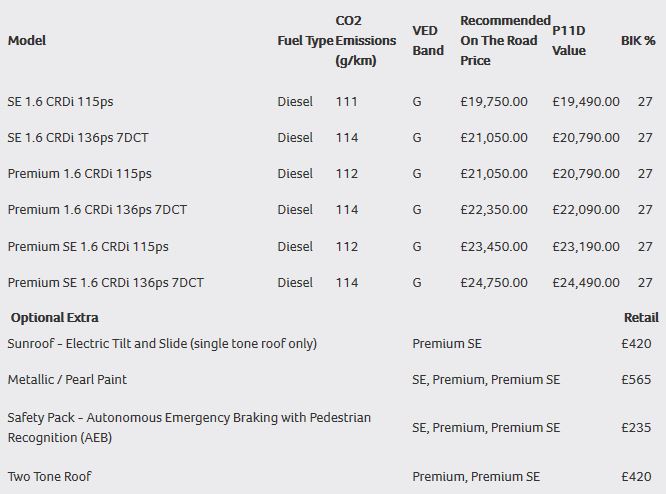Click the P11D Value column header
Viewport: 666px width, 494px height.
[569, 41]
